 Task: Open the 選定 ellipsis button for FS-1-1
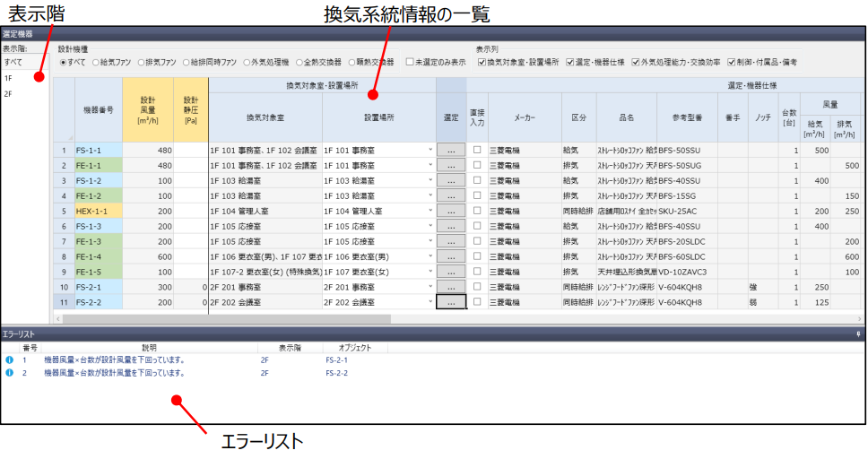tap(451, 151)
